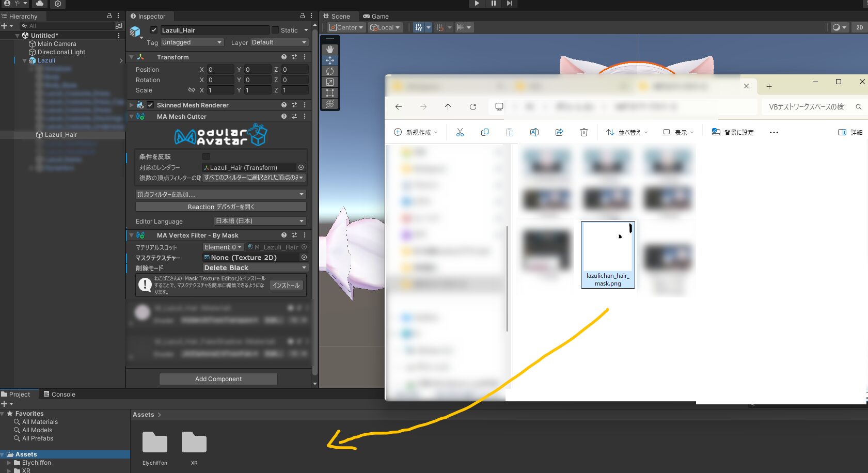
Task: Open the Tag Untagged dropdown
Action: pos(192,42)
